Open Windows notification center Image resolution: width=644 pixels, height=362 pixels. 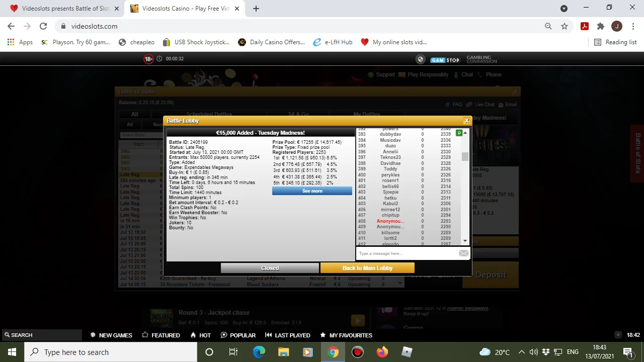click(627, 352)
